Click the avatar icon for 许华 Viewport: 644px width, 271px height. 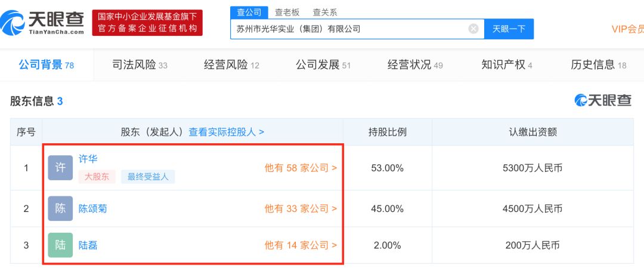click(x=60, y=168)
